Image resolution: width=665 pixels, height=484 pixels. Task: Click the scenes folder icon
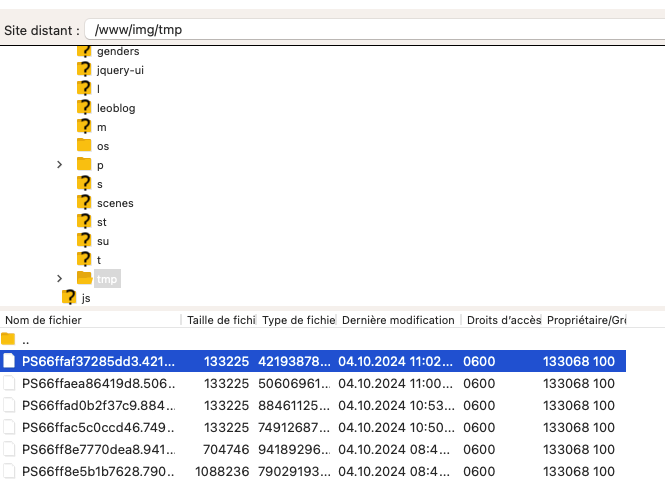[x=84, y=202]
